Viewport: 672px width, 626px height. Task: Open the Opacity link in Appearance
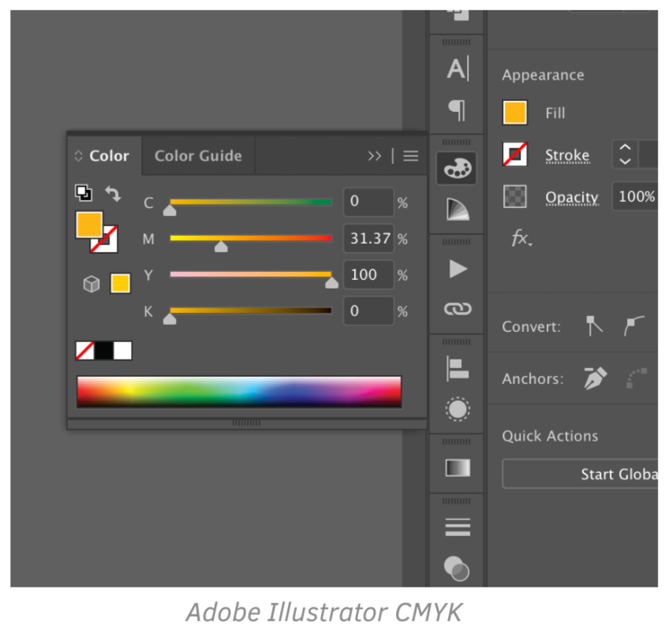tap(572, 197)
